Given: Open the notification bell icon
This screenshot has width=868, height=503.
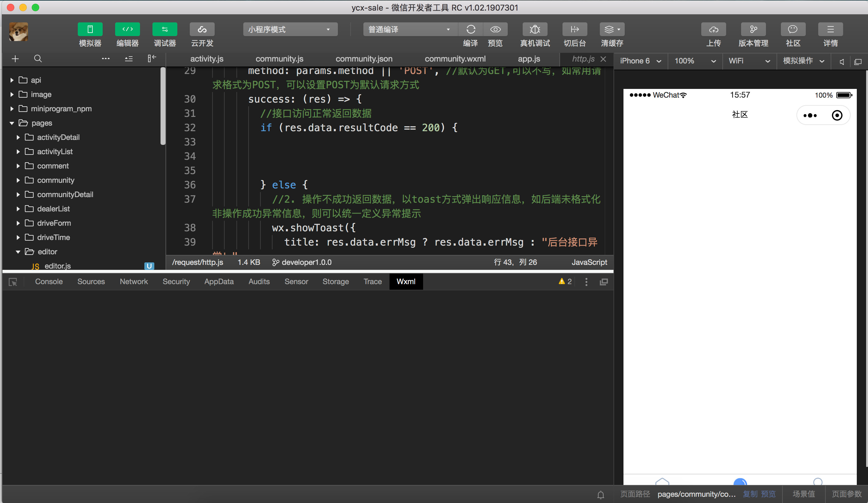Looking at the screenshot, I should point(601,495).
